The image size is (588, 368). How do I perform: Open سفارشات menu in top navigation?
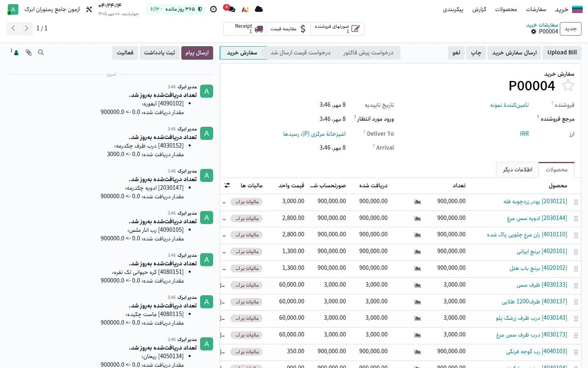536,9
